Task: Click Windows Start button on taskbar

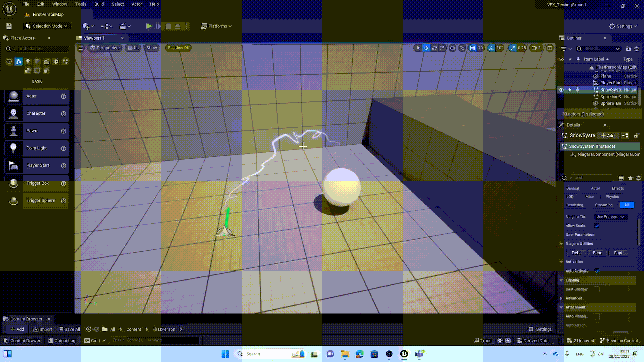Action: (225, 354)
